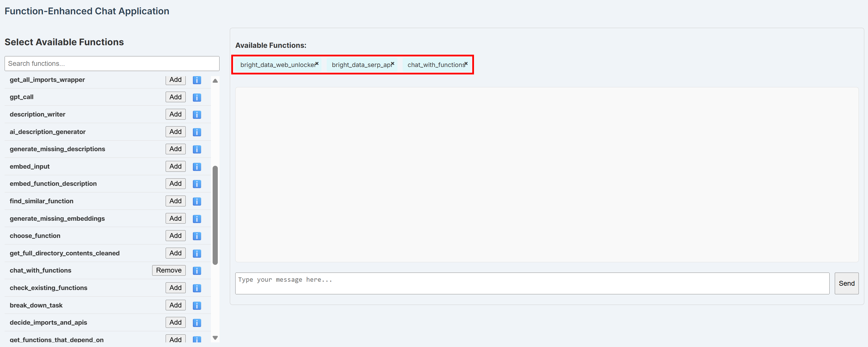Add the gpt_call function

pyautogui.click(x=175, y=97)
